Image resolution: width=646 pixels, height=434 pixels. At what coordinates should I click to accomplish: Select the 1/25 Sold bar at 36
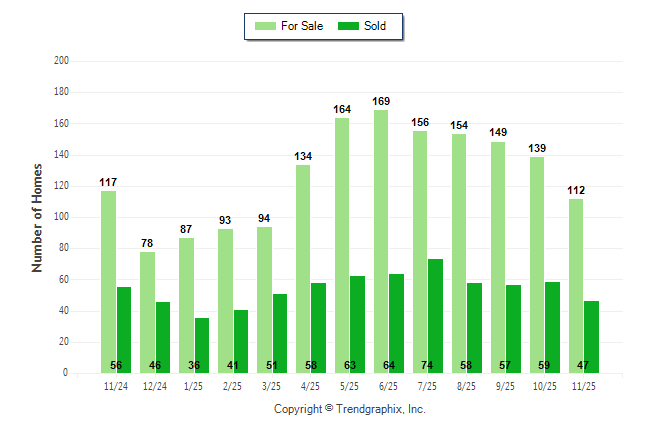[x=202, y=345]
